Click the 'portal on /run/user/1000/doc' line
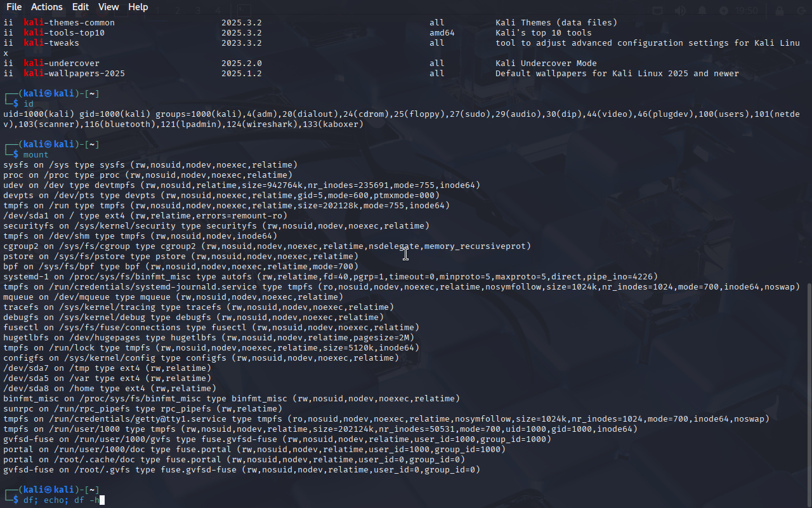The image size is (812, 508). point(254,450)
